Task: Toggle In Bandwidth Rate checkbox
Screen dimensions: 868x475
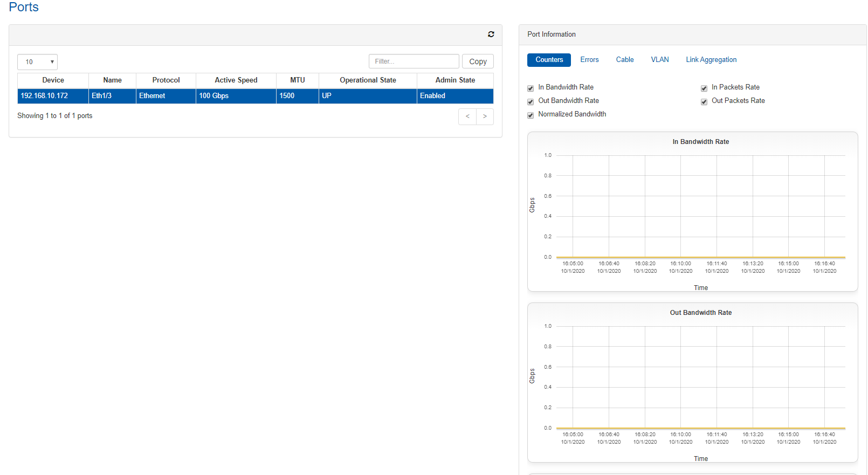Action: tap(531, 88)
